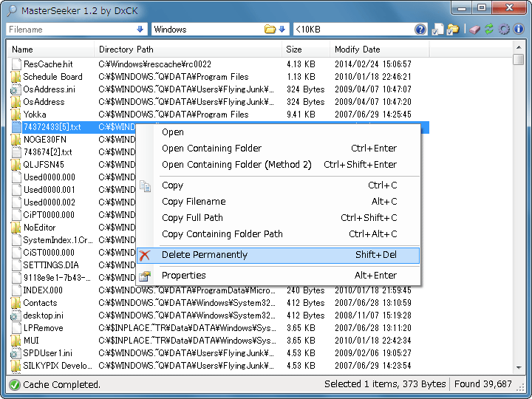The height and width of the screenshot is (399, 532).
Task: Click the OsAddress.ini settings file icon
Action: (x=16, y=89)
